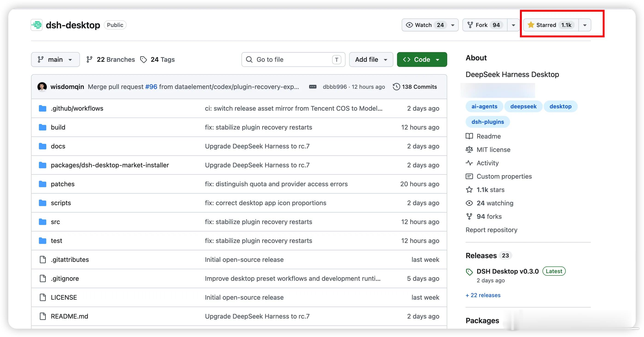
Task: Click the branch icon beside 22 Branches
Action: [89, 60]
